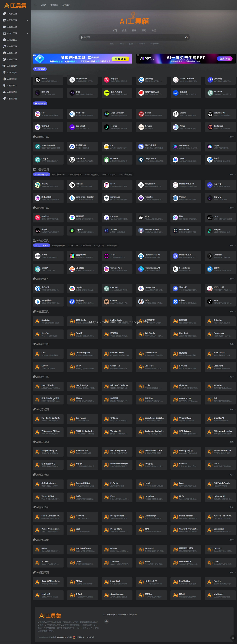
Task: Expand the sidebar AI图像工具 chevron
Action: coord(27,20)
